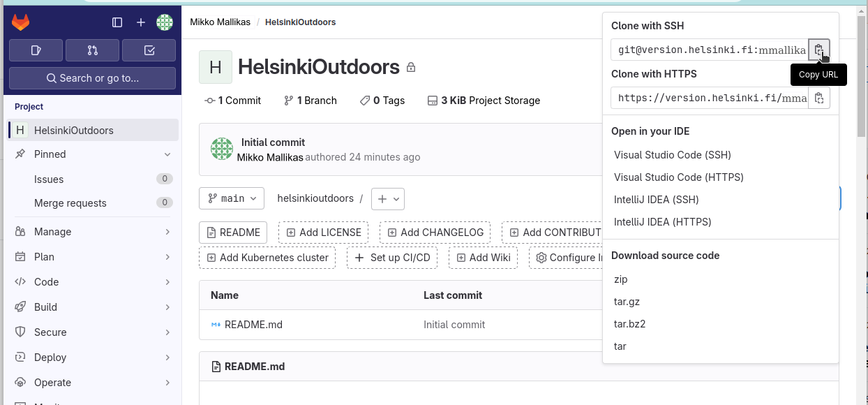Click the private project lock icon
Screen dimensions: 868x405
[411, 68]
